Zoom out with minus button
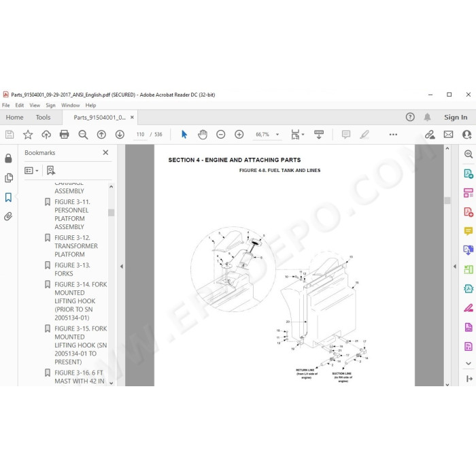 (x=221, y=135)
